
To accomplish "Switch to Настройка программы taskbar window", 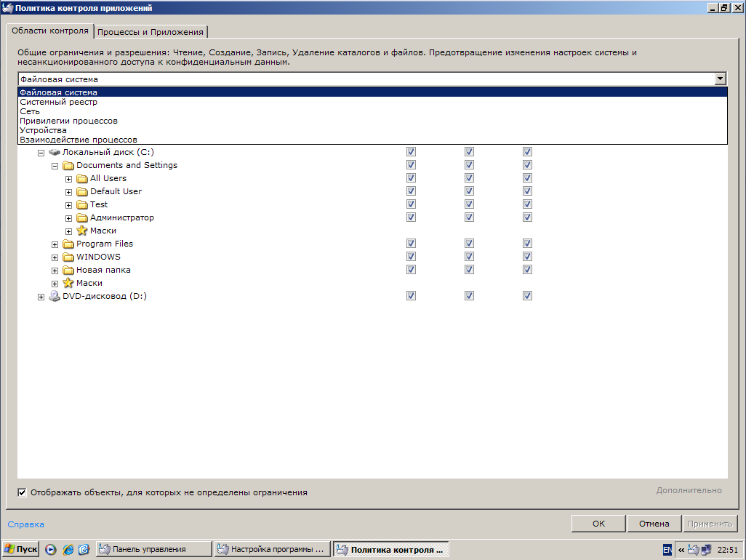I will pyautogui.click(x=272, y=550).
